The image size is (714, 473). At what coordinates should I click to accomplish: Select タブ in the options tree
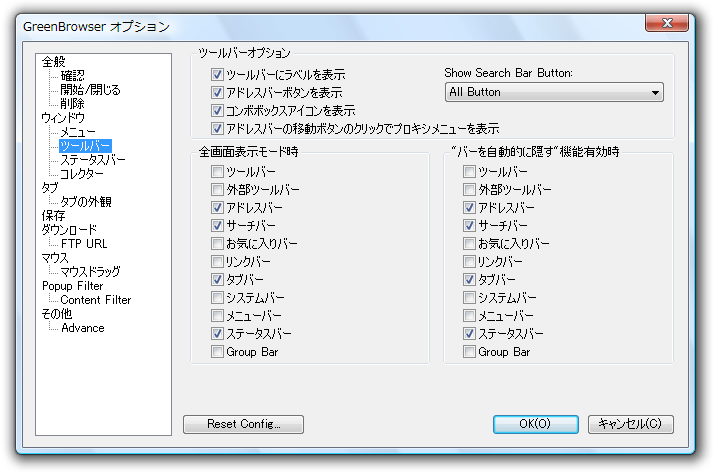[x=50, y=188]
